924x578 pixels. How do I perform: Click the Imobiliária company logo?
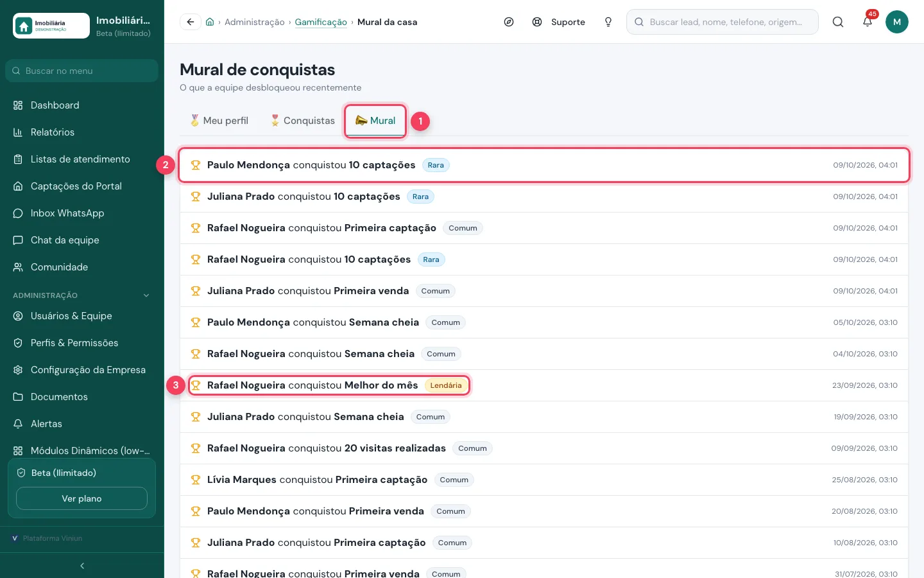(x=51, y=26)
